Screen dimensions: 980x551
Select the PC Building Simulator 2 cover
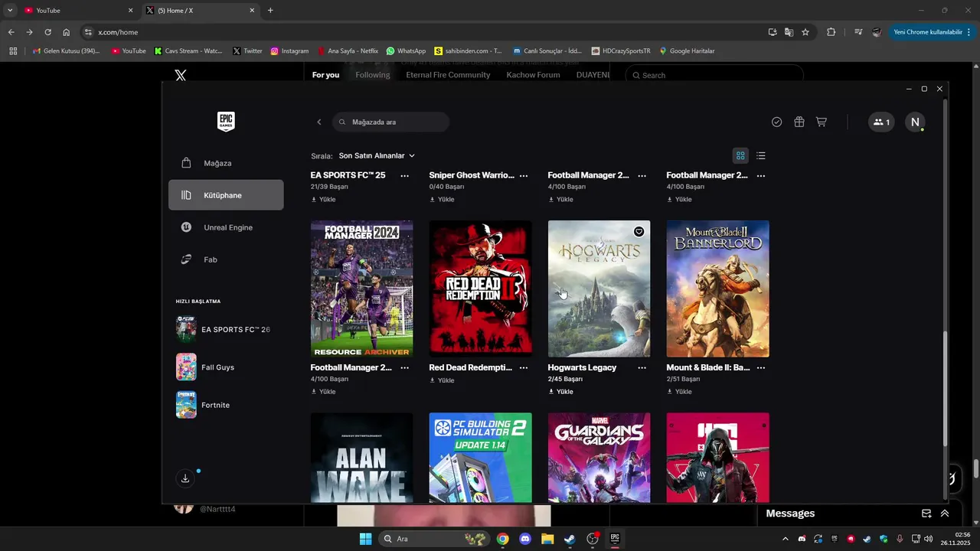(x=480, y=458)
